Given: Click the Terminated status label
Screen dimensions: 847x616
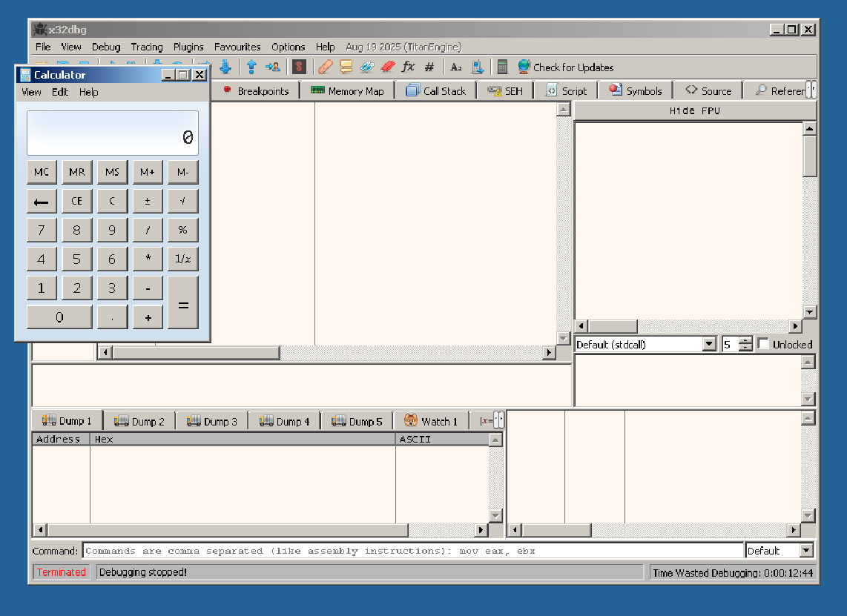Looking at the screenshot, I should (x=61, y=572).
